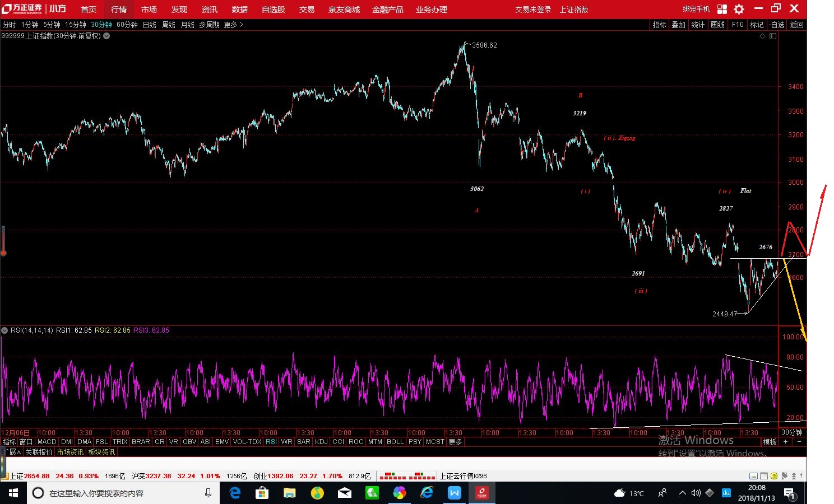Image resolution: width=834 pixels, height=504 pixels.
Task: Select the BOLL indicator
Action: coord(395,442)
